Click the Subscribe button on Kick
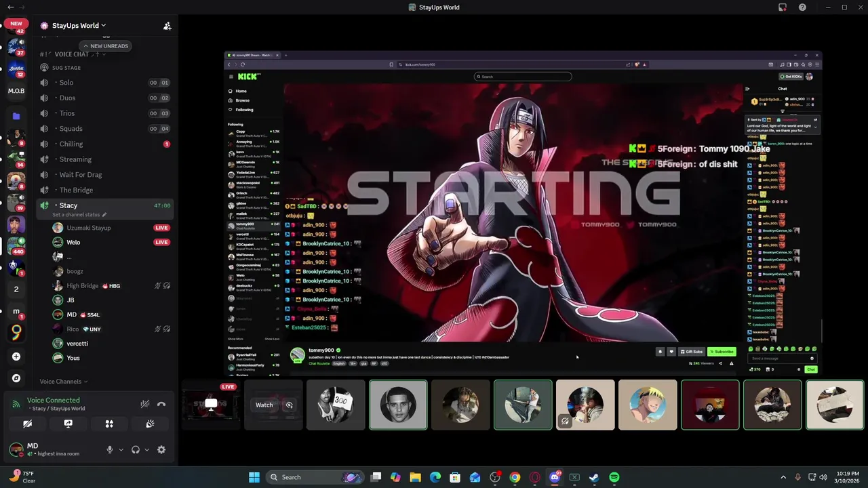868x488 pixels. 722,352
